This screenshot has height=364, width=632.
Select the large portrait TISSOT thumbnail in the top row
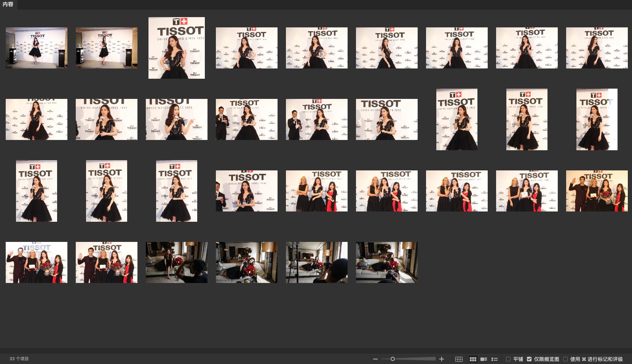point(177,48)
